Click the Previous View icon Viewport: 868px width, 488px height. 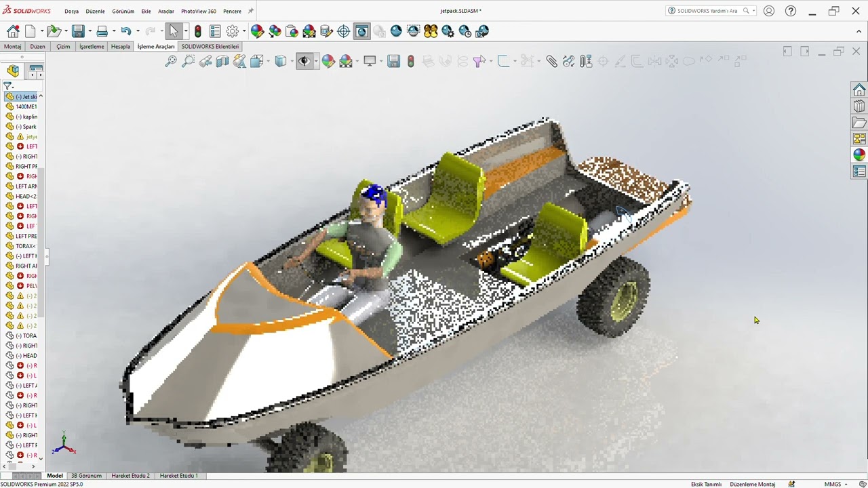coord(205,61)
